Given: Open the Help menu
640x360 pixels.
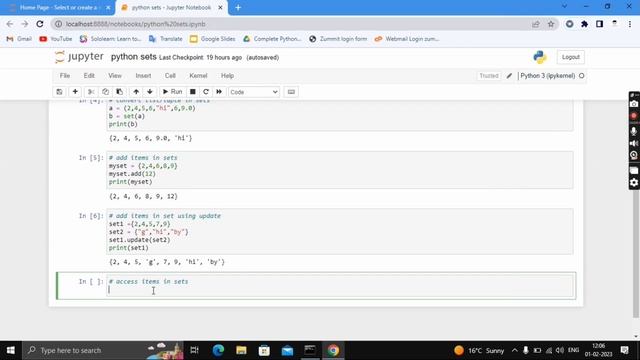Looking at the screenshot, I should pyautogui.click(x=227, y=76).
